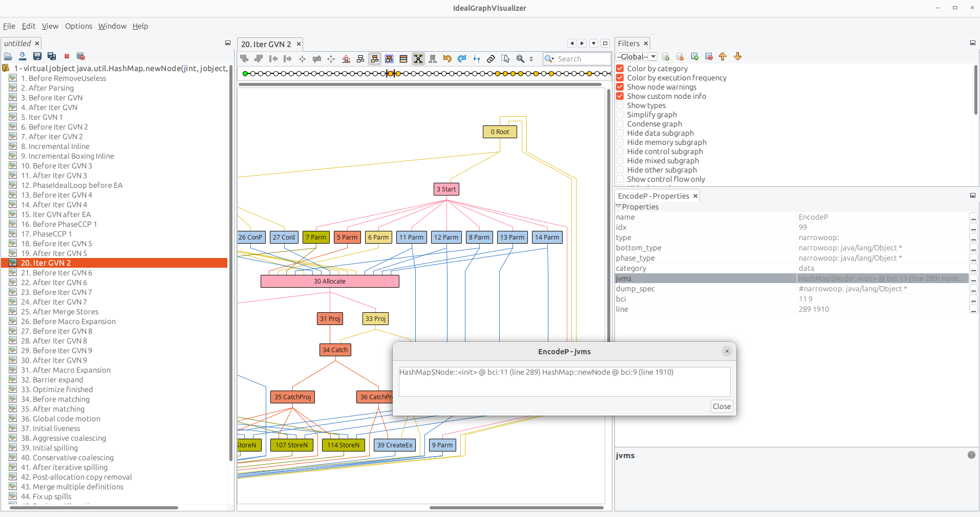Enable the Simplify graph filter
The image size is (980, 517).
tap(620, 115)
